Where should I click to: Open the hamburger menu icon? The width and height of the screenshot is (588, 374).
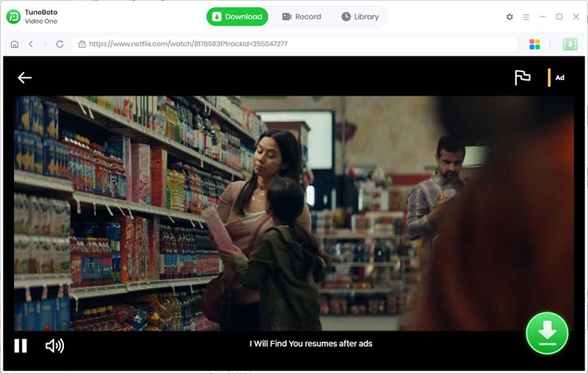pyautogui.click(x=526, y=17)
